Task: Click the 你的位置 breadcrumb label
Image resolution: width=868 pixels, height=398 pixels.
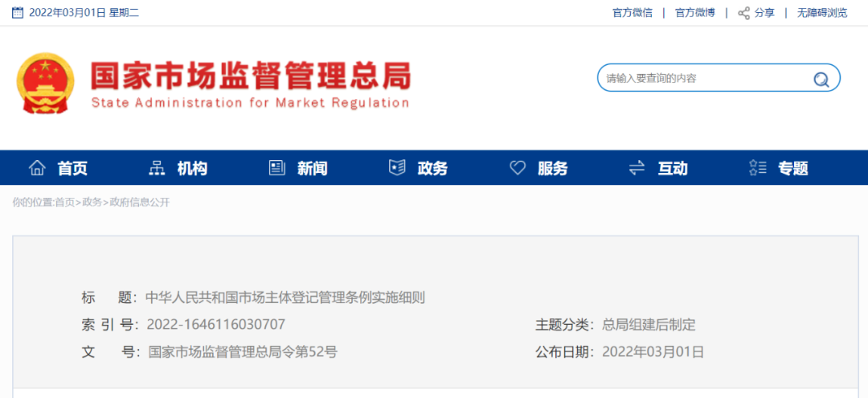Action: click(33, 202)
